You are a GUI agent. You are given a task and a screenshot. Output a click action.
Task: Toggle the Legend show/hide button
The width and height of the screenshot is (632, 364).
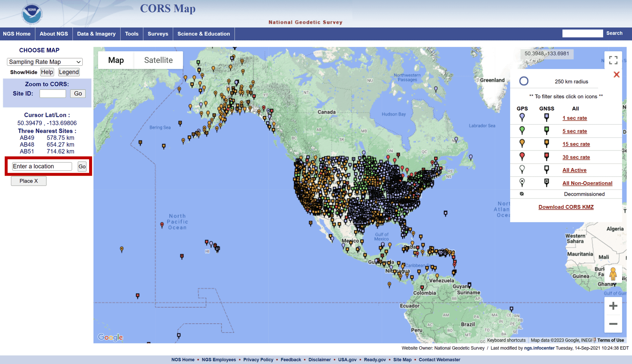tap(69, 72)
